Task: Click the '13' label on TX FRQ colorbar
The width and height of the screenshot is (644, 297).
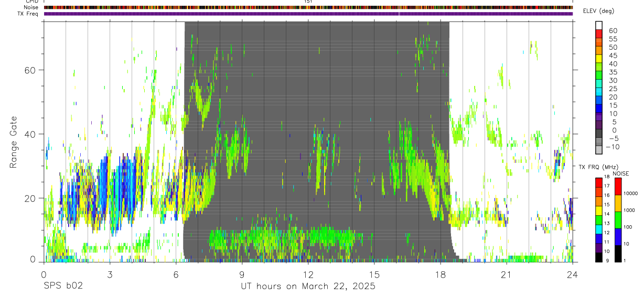Action: [x=607, y=224]
